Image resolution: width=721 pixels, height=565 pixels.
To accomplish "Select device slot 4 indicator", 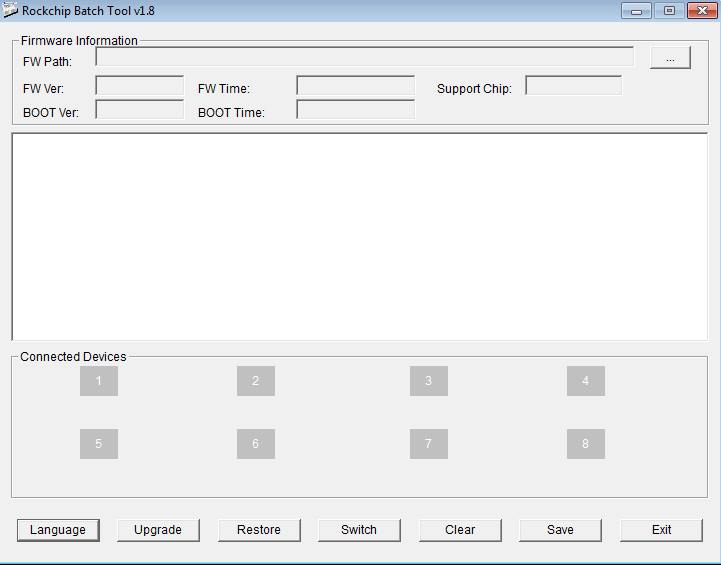I will (x=585, y=381).
